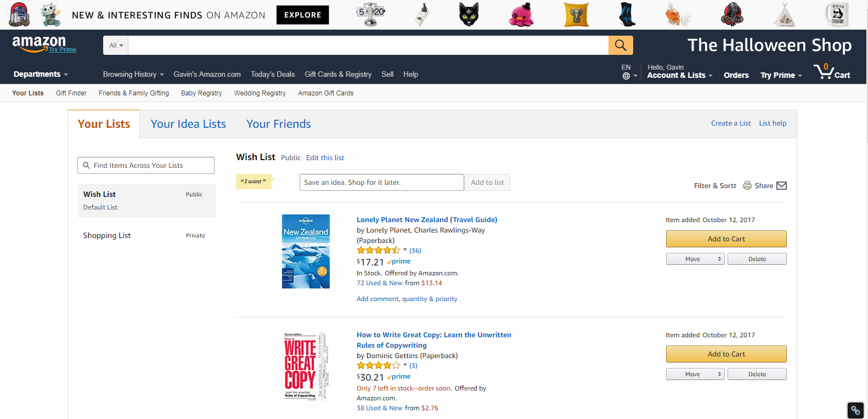This screenshot has width=868, height=419.
Task: Expand Browsing History dropdown
Action: (x=133, y=74)
